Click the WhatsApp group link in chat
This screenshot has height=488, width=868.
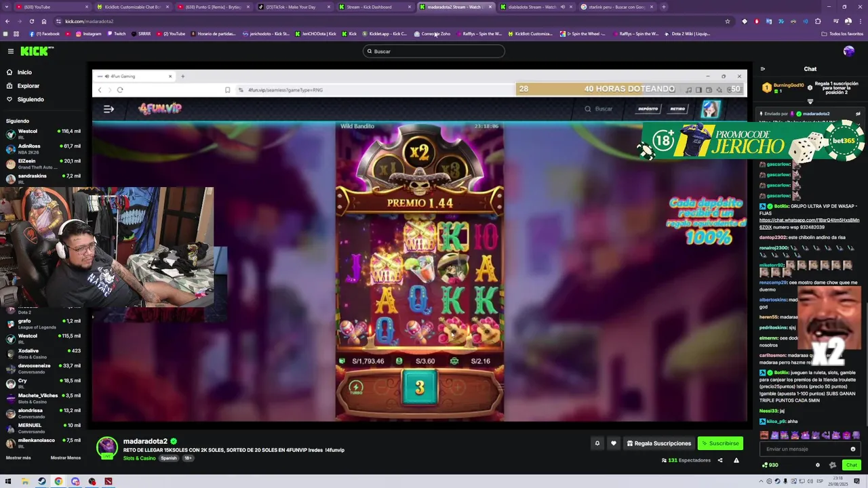[809, 224]
